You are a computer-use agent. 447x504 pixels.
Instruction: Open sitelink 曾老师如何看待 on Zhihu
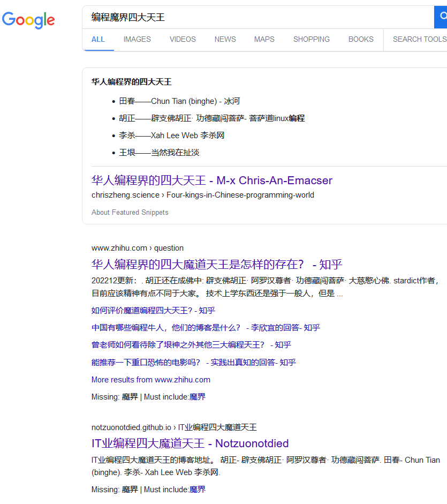point(191,345)
